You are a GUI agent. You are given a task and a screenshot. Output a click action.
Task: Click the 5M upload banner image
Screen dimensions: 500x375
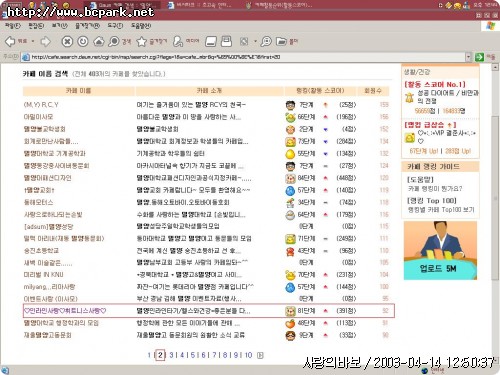[x=440, y=250]
